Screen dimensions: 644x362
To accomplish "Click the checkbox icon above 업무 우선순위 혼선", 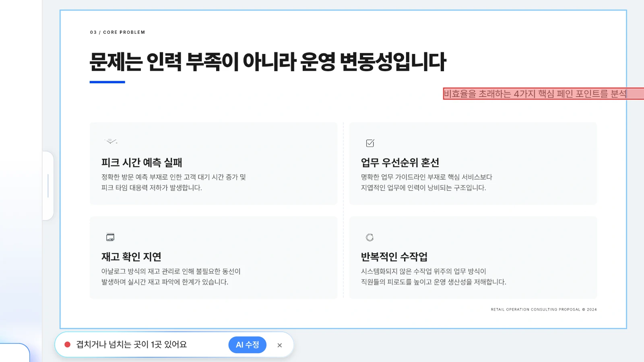I will coord(370,143).
